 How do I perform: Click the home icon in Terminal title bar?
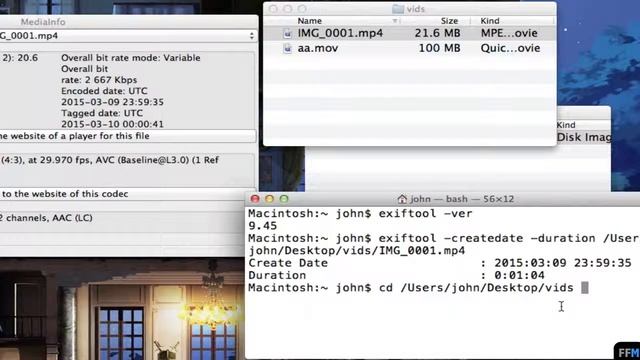tap(402, 199)
